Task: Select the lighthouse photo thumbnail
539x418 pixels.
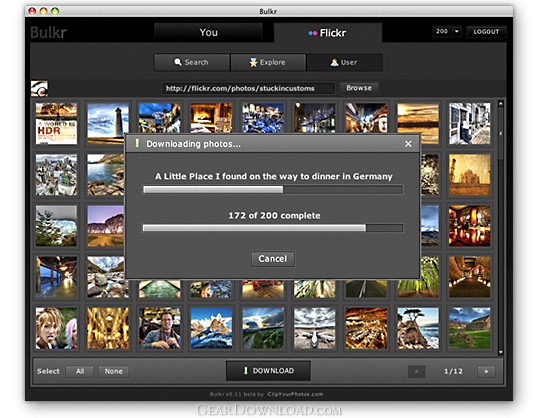Action: click(108, 124)
